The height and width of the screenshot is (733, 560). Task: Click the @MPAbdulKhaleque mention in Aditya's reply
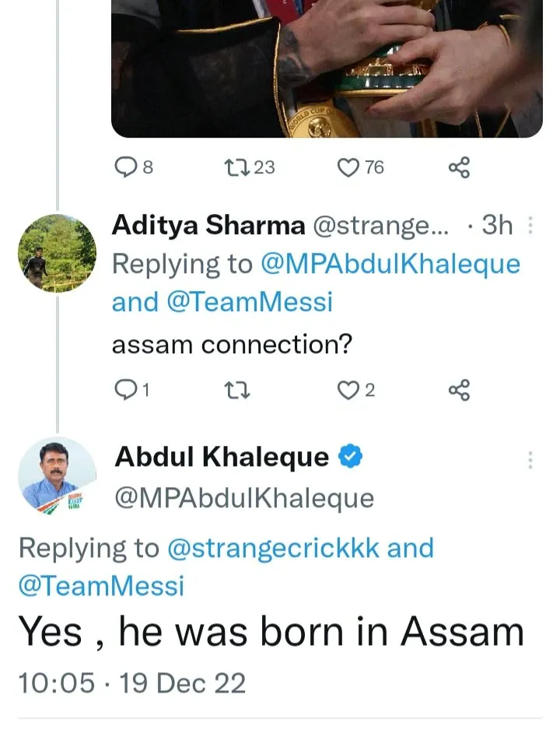click(390, 264)
